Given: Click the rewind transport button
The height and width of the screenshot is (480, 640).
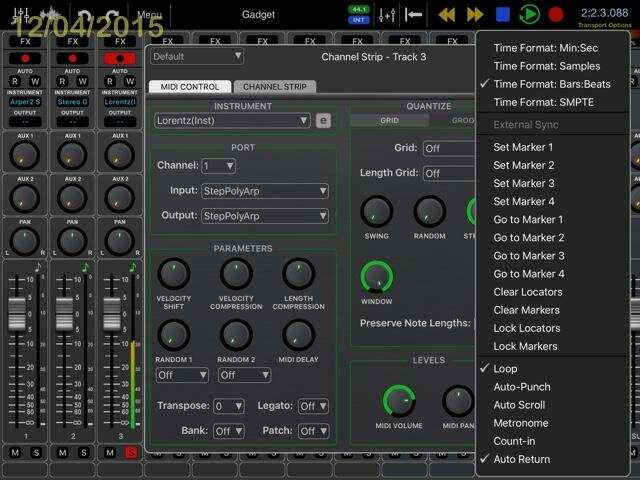Looking at the screenshot, I should (x=447, y=15).
